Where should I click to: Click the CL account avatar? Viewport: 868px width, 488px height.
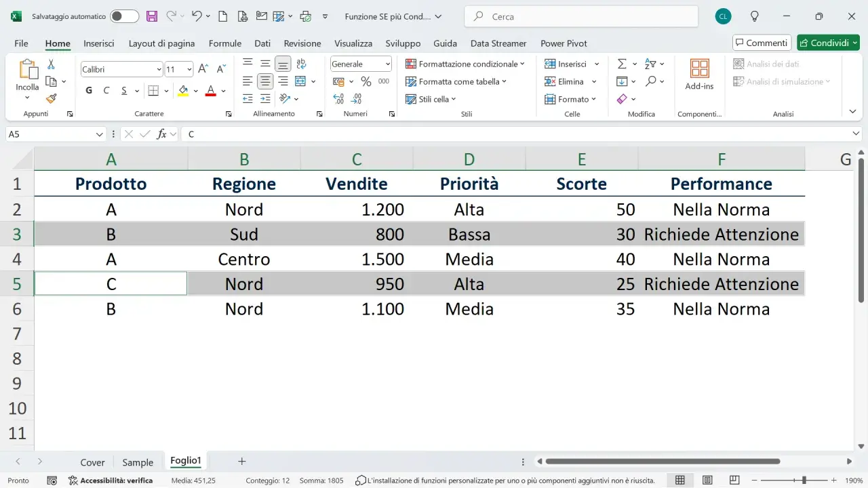(x=724, y=16)
